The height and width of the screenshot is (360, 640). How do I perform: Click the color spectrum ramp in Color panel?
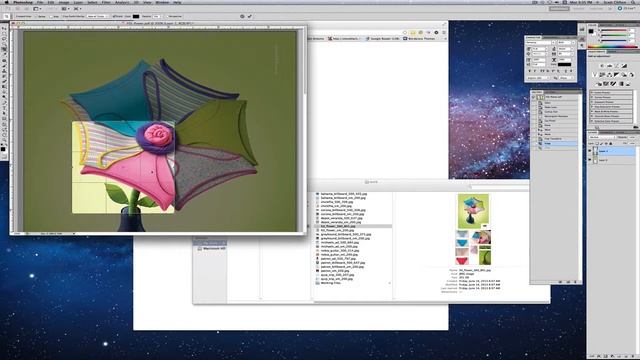click(613, 47)
